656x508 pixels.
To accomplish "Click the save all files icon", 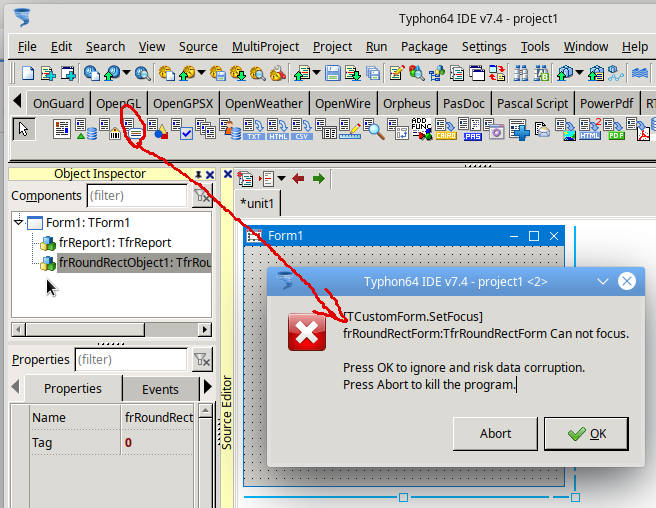I will tap(373, 74).
